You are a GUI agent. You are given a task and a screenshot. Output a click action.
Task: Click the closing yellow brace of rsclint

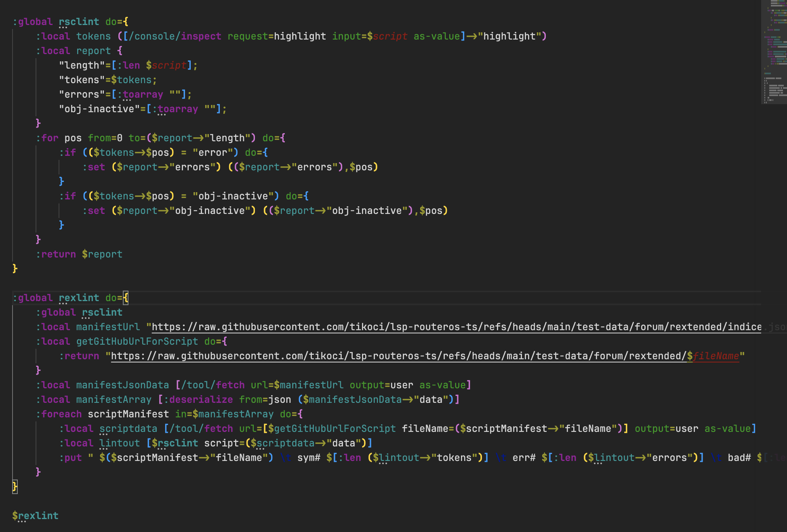pyautogui.click(x=15, y=269)
